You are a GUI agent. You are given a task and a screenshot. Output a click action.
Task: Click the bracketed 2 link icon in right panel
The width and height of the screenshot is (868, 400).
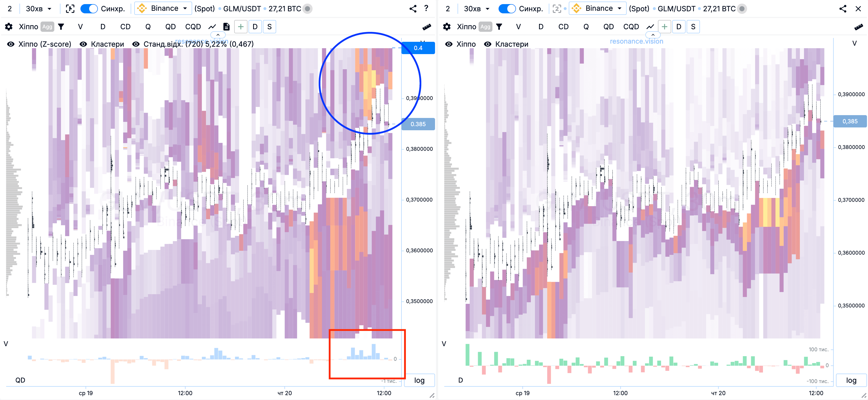coord(557,9)
